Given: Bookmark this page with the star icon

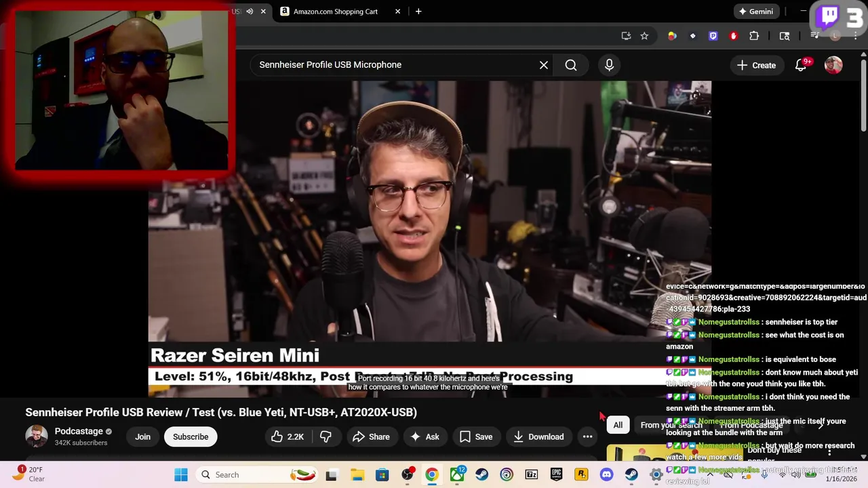Looking at the screenshot, I should tap(644, 36).
